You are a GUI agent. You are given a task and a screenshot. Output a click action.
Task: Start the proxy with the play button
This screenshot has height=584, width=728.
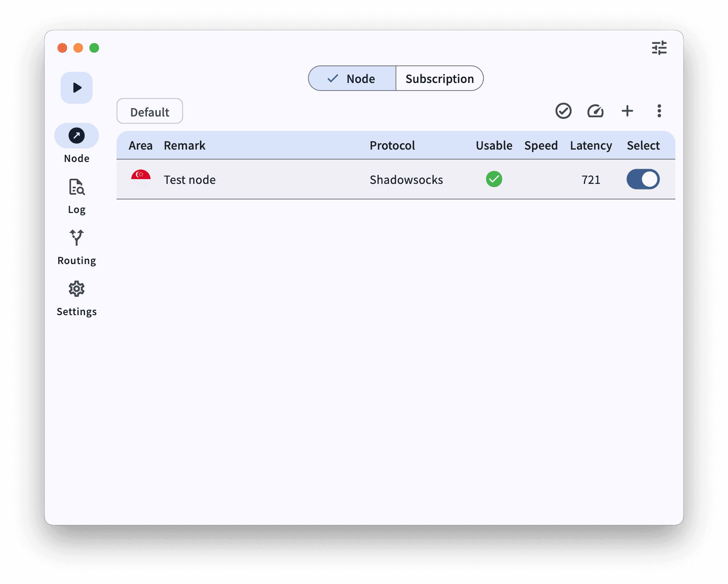(77, 88)
